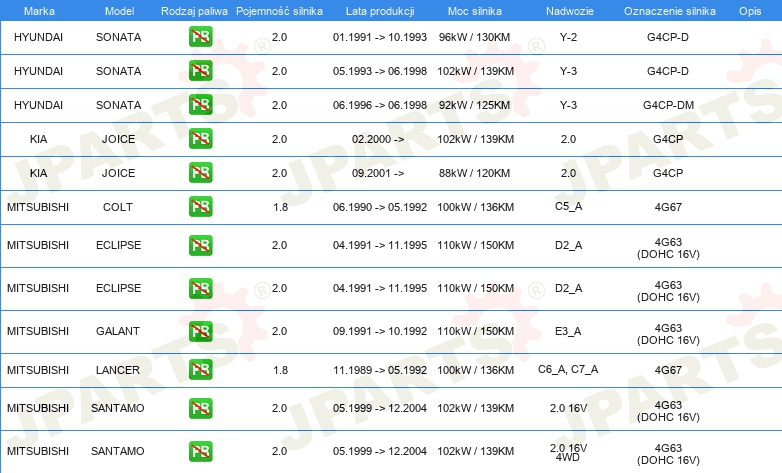Screen dimensions: 782x473
Task: Click Pojemność silnika column header
Action: coord(279,11)
